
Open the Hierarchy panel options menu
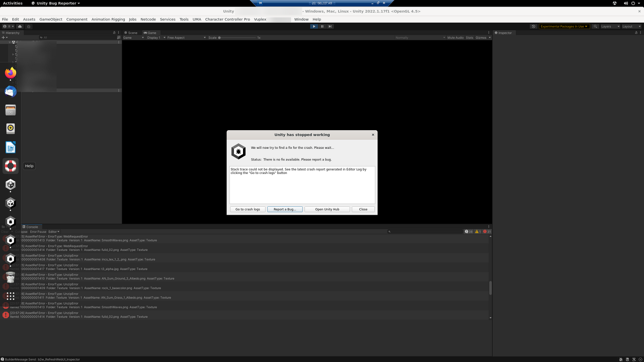coord(119,33)
